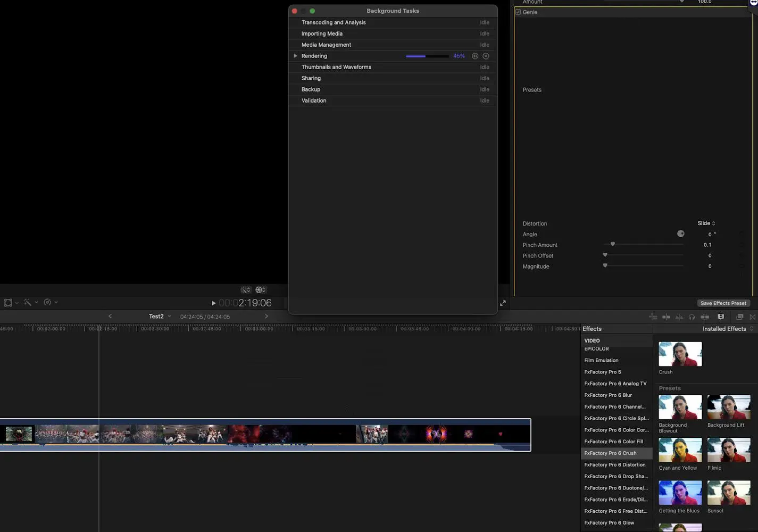Screen dimensions: 758x532
Task: Play the timeline from the viewer
Action: [213, 303]
